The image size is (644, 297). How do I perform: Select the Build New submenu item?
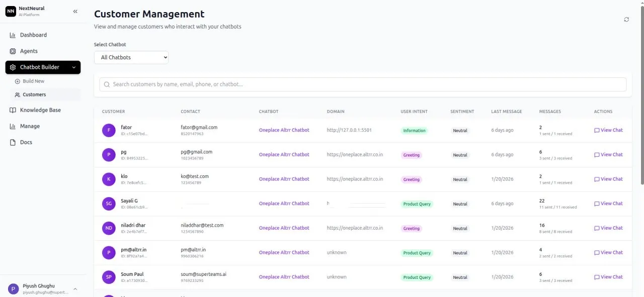click(33, 81)
